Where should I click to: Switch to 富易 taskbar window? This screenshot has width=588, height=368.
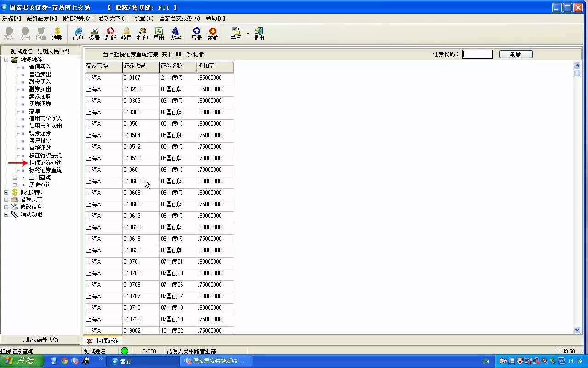click(142, 361)
